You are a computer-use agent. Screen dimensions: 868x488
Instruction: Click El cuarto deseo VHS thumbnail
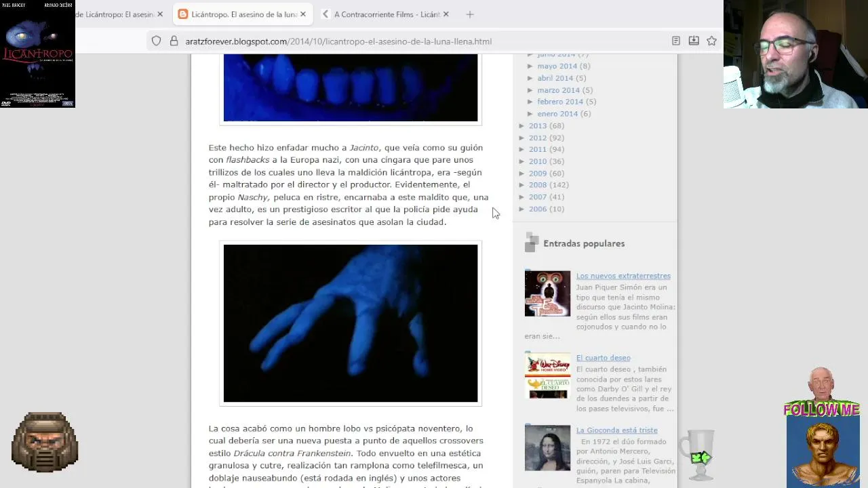pos(547,375)
